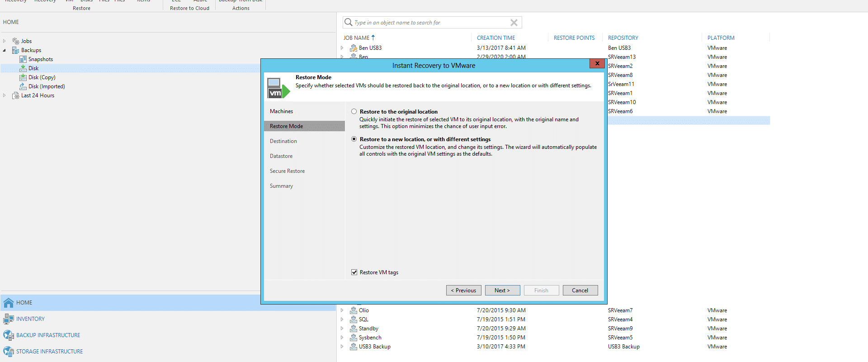This screenshot has width=868, height=362.
Task: Click the SQL job icon
Action: coord(354,319)
